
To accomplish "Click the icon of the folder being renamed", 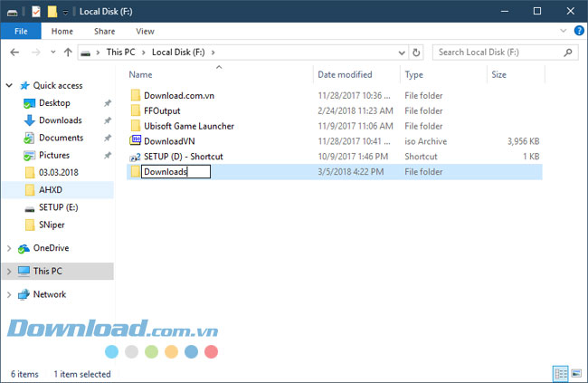I will point(136,172).
